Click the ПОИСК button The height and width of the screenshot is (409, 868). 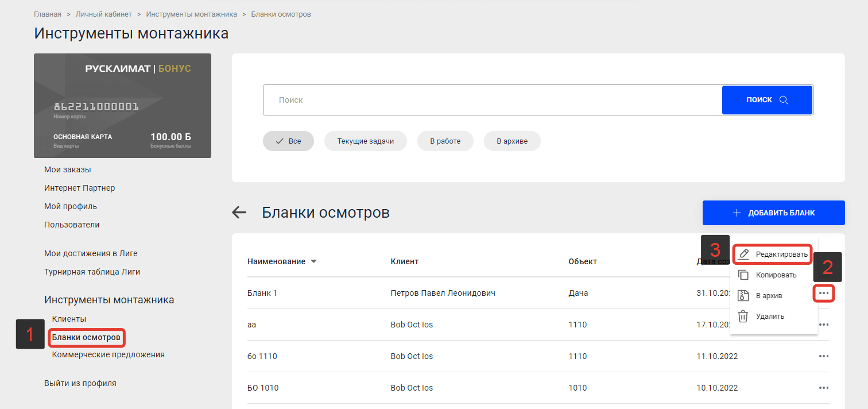point(767,100)
